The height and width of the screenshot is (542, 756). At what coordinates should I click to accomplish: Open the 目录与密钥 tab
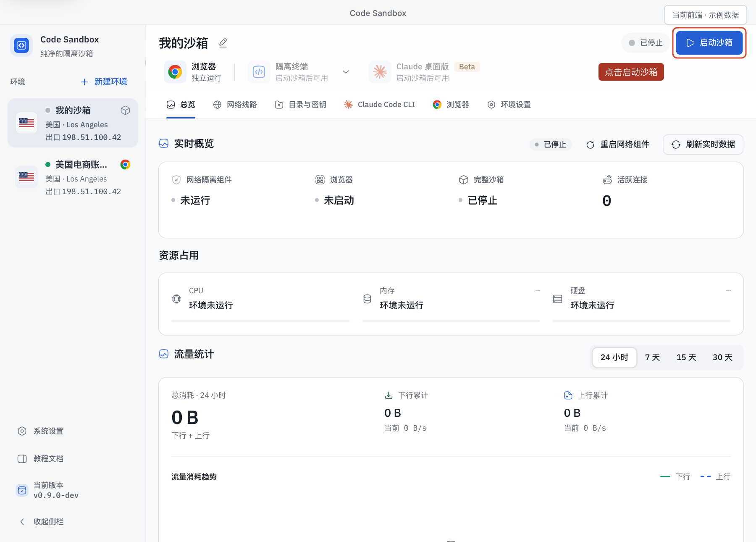301,105
